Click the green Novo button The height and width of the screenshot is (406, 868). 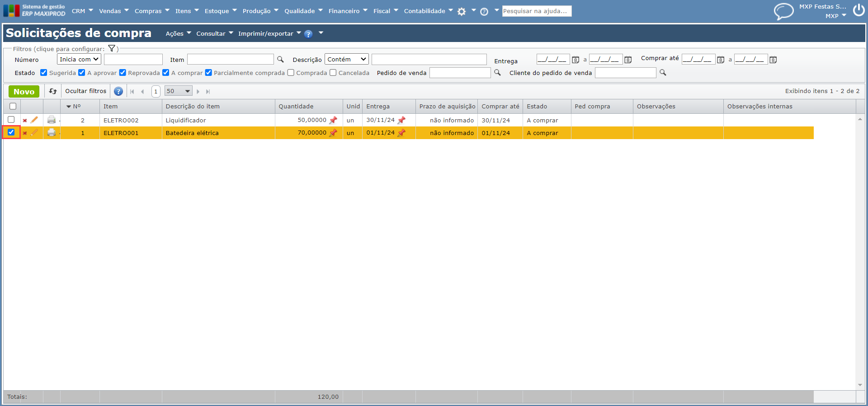pyautogui.click(x=24, y=91)
